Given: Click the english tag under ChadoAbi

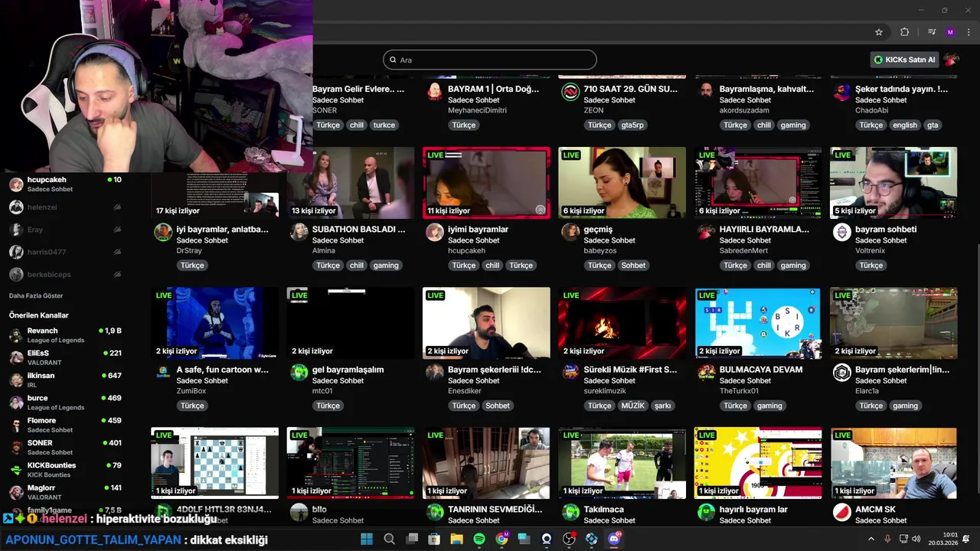Looking at the screenshot, I should (905, 125).
